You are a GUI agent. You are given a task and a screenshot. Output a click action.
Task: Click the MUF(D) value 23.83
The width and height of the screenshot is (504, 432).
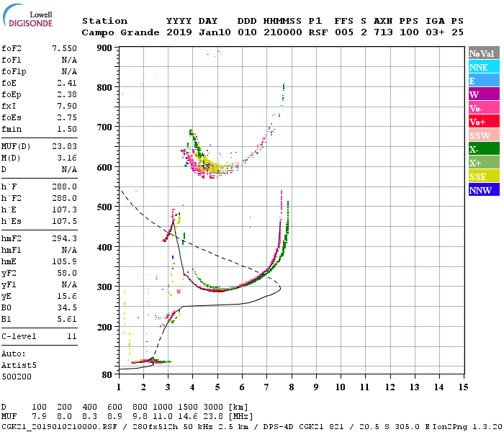[x=64, y=147]
